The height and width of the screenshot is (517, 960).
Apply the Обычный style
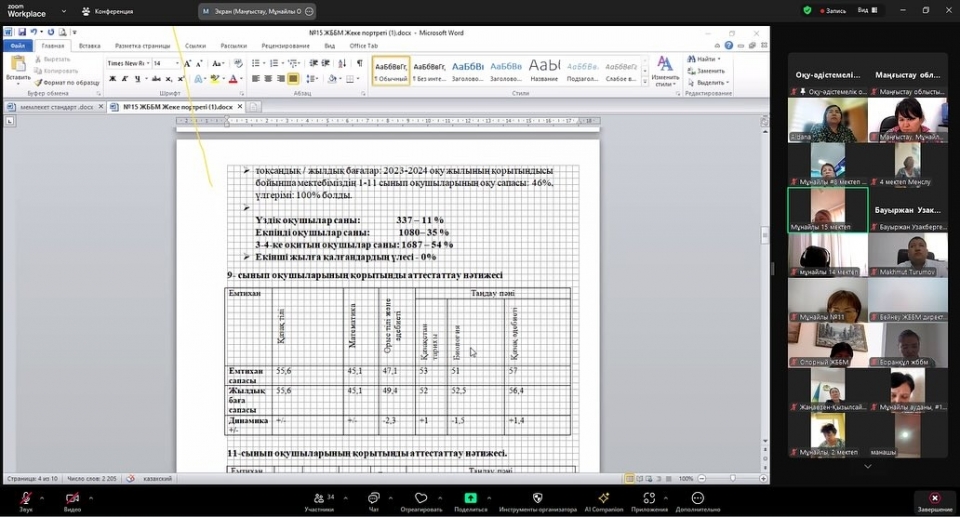(391, 71)
